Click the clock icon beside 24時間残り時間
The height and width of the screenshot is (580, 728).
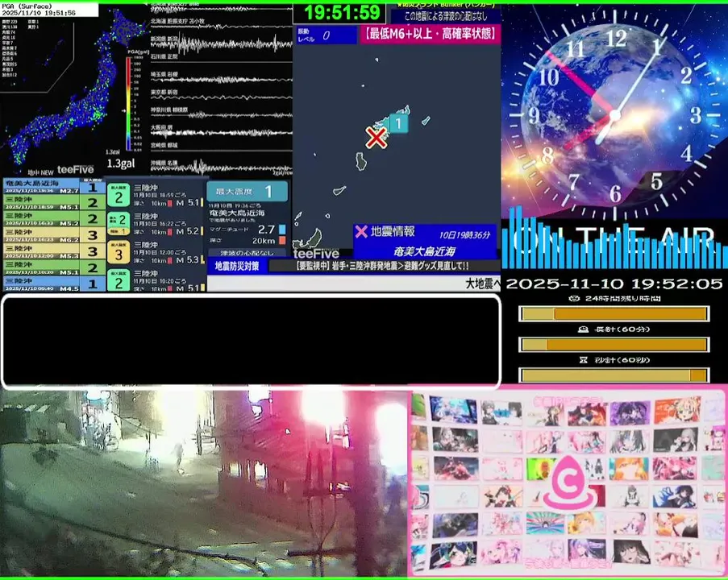click(x=574, y=298)
